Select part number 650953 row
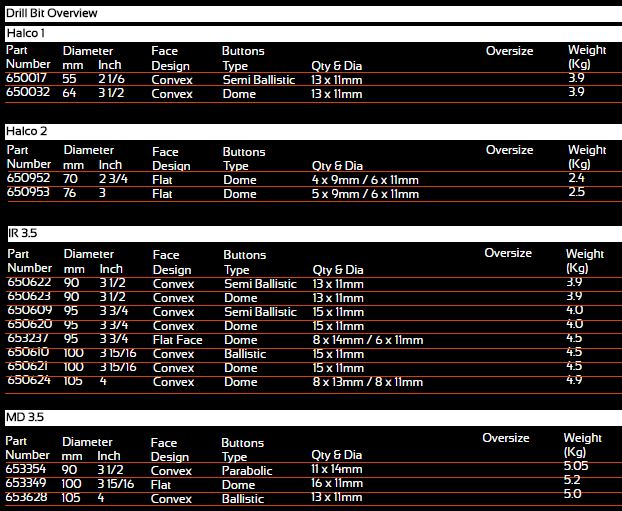Screen dimensions: 622x511 [x=28, y=194]
